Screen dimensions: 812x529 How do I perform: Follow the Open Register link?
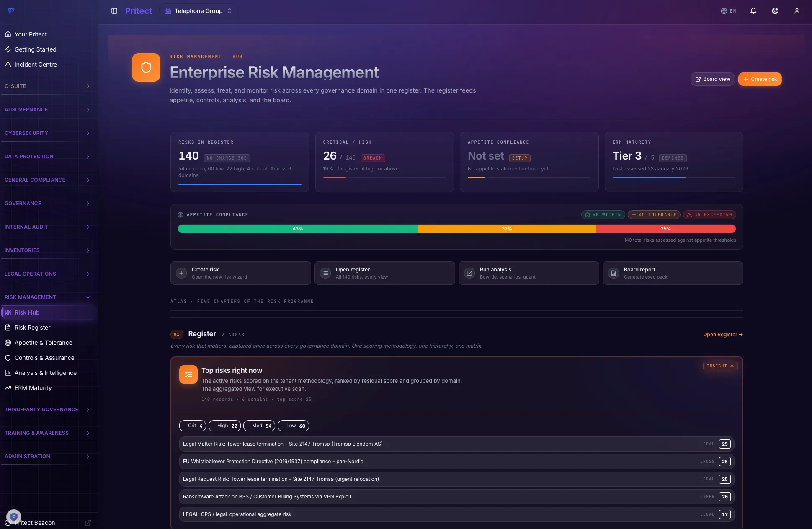723,335
